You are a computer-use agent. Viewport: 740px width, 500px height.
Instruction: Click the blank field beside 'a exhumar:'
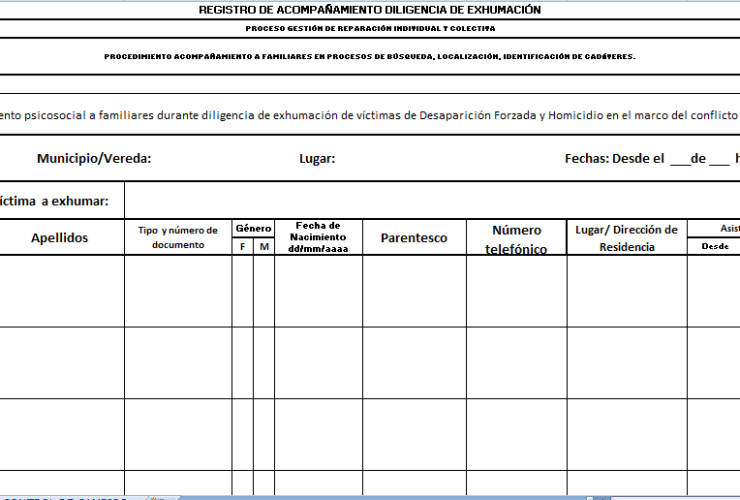point(432,200)
